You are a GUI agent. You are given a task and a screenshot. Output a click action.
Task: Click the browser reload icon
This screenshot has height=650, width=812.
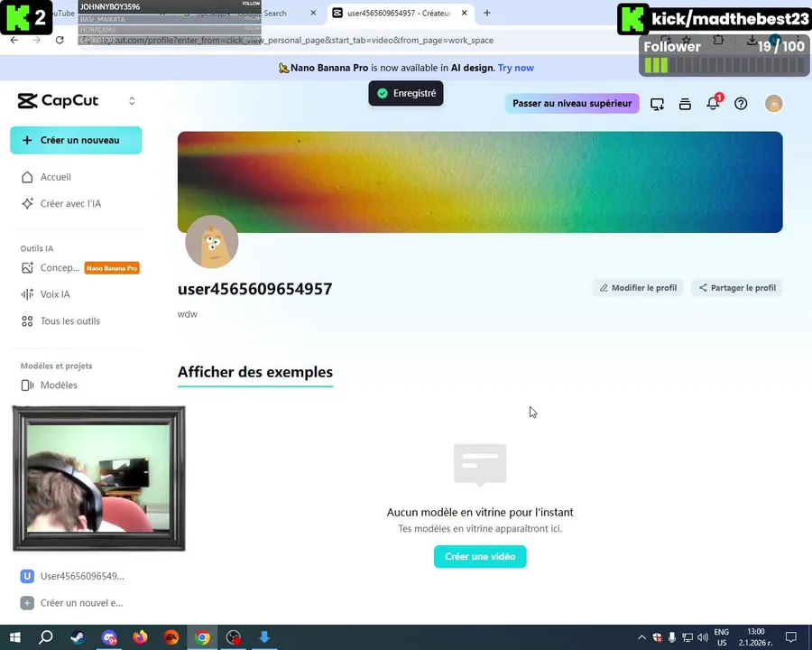click(x=60, y=40)
